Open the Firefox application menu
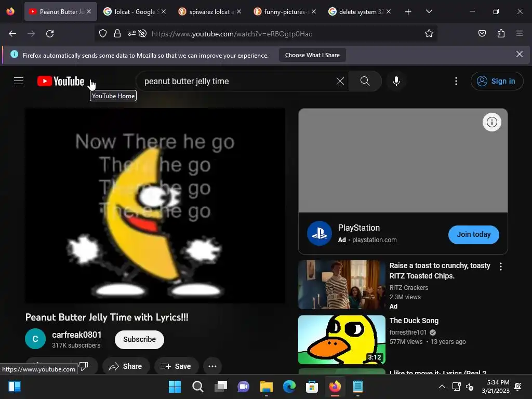532x399 pixels. click(x=520, y=34)
